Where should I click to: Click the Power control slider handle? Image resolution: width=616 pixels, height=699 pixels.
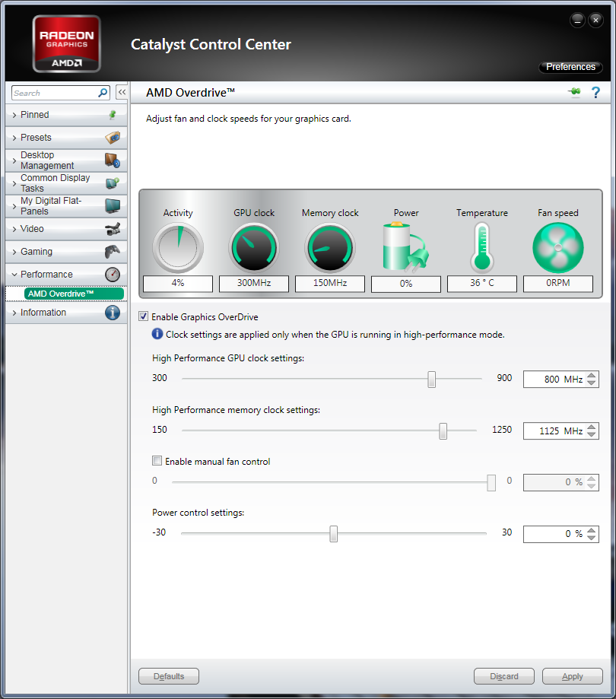pos(333,534)
